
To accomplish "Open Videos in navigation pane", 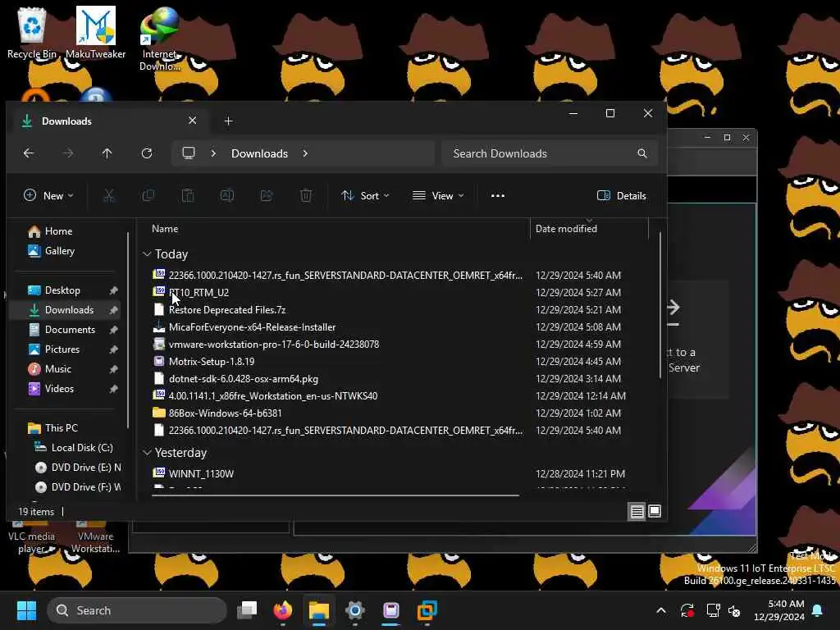I will coord(59,389).
